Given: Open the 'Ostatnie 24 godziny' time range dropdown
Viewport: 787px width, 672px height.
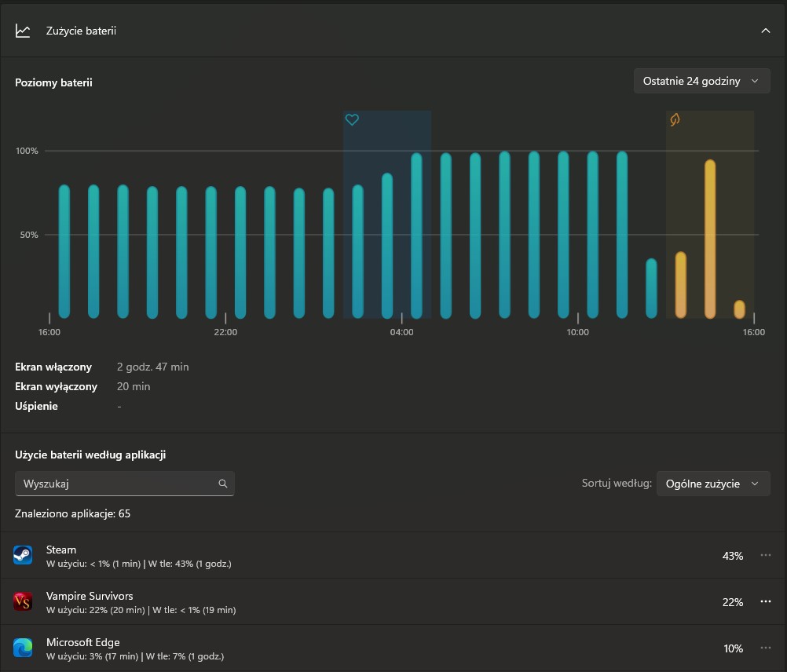Looking at the screenshot, I should tap(701, 81).
